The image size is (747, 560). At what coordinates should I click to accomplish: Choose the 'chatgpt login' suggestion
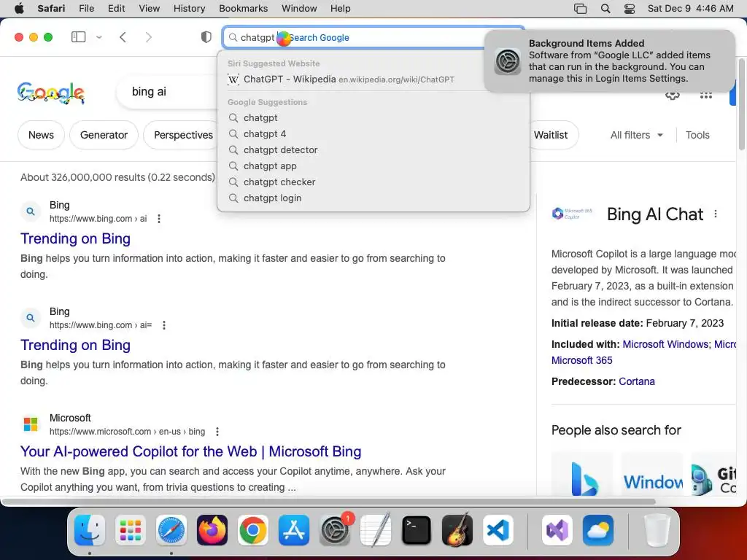(373, 198)
